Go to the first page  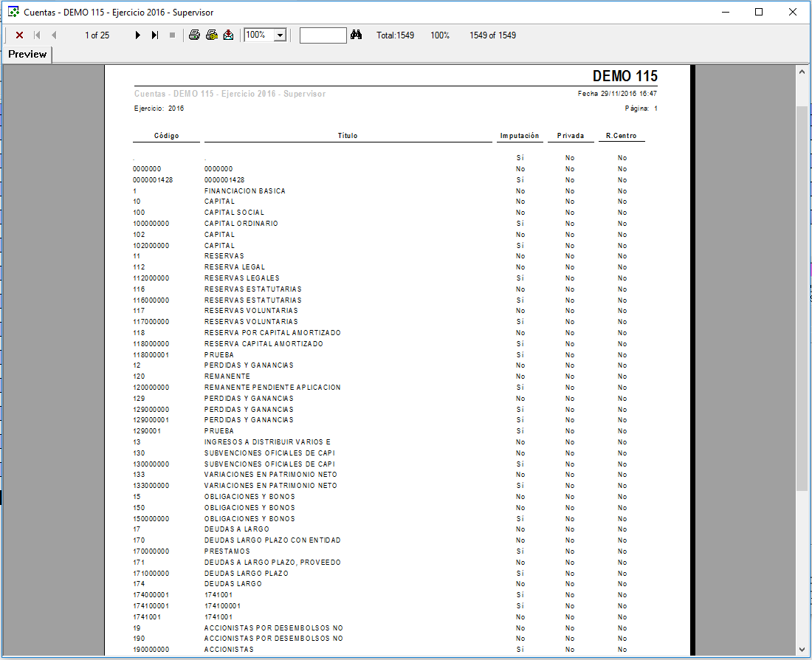[37, 35]
